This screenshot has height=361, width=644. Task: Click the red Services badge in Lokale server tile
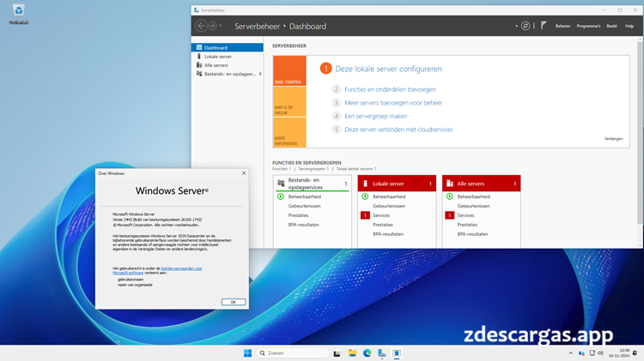[365, 215]
